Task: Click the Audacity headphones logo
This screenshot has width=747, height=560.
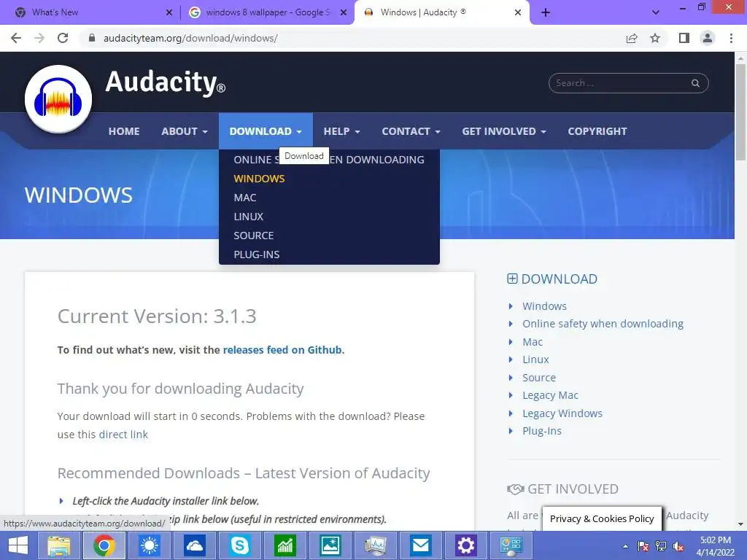Action: (58, 99)
